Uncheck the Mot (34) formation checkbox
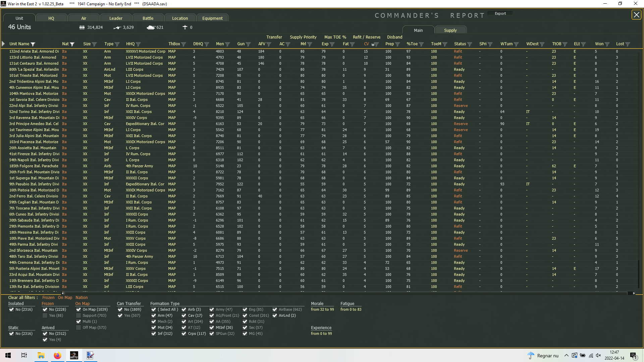 [x=154, y=327]
